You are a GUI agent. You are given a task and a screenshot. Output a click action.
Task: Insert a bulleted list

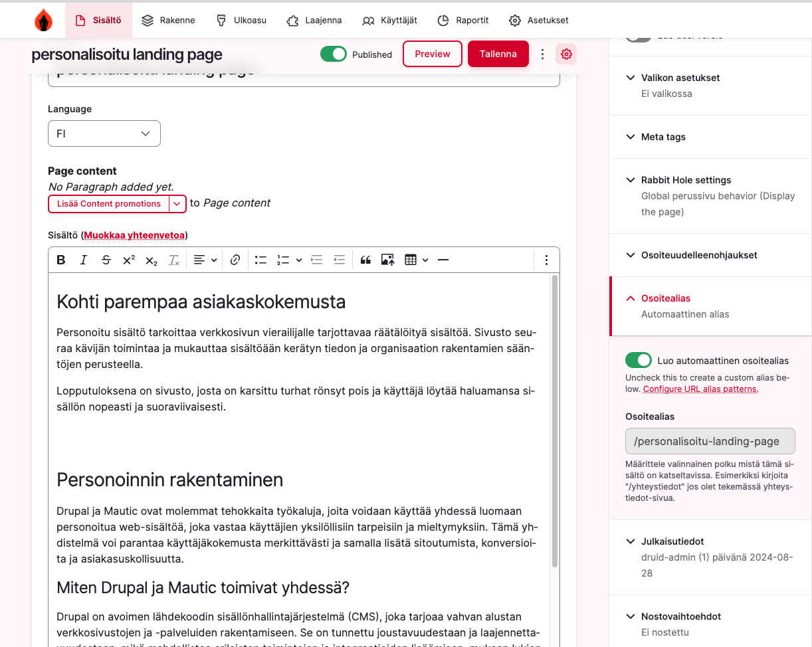261,260
